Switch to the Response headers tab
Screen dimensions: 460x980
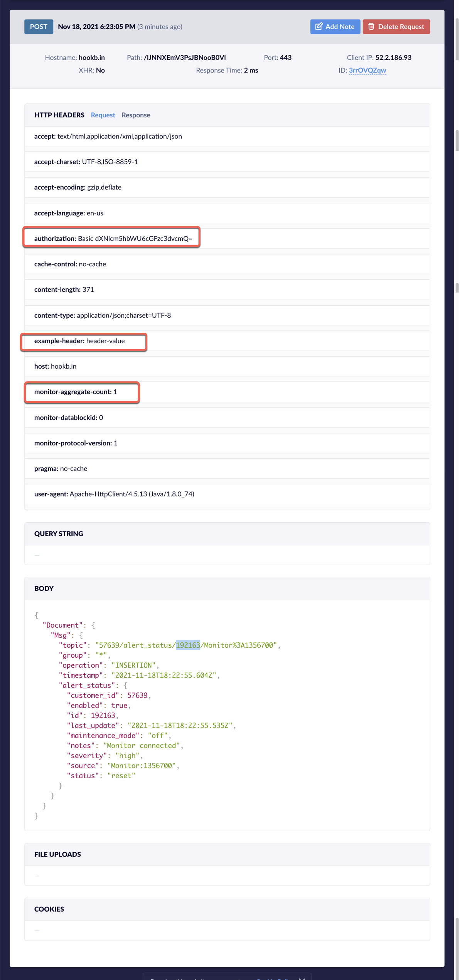click(x=136, y=115)
